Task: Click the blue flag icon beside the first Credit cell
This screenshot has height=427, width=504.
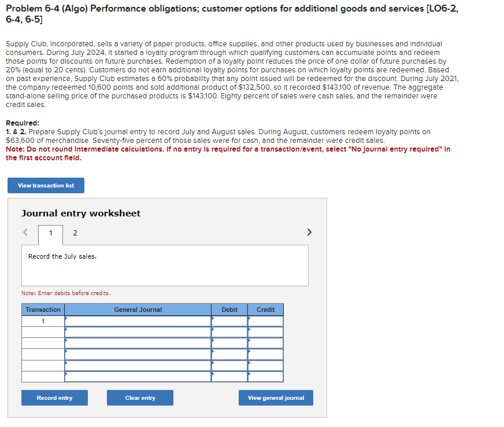Action: pos(249,319)
